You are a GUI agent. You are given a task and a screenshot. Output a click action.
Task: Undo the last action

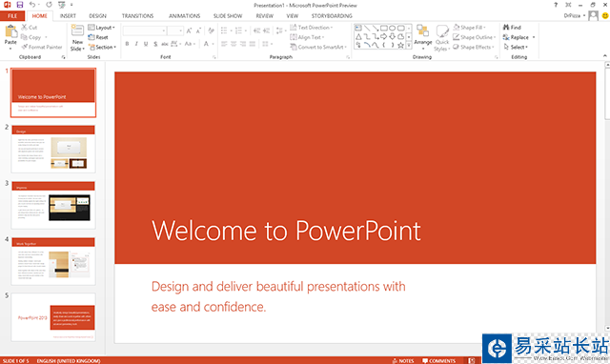32,5
